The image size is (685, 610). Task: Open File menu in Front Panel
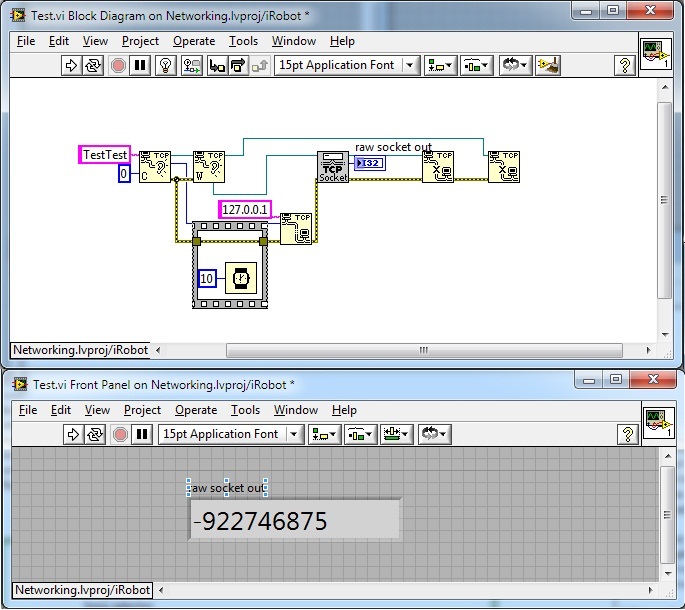pyautogui.click(x=28, y=410)
